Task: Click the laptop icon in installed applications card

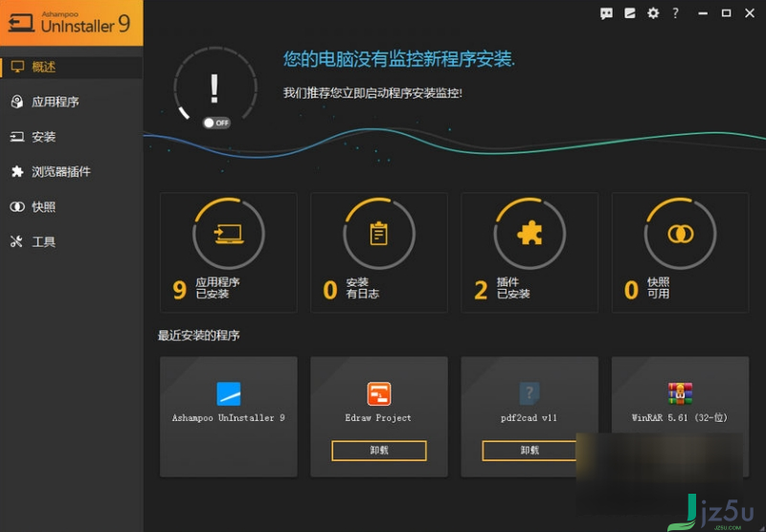Action: (229, 233)
